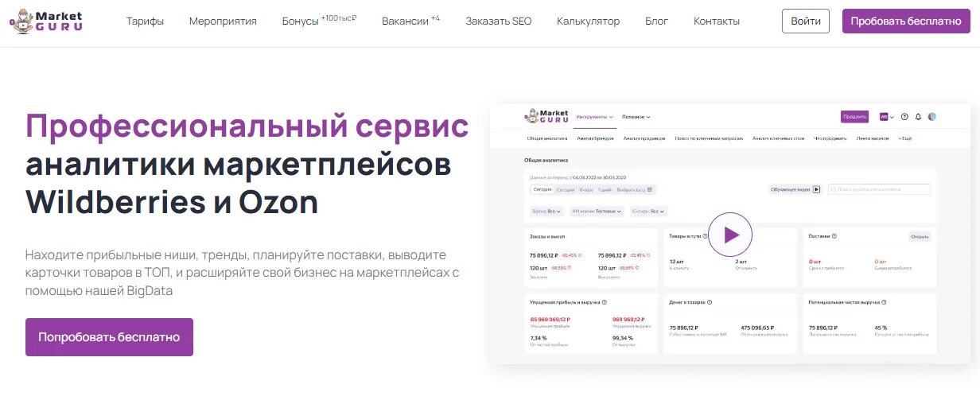Click the info icon next to Денег в товарах
Viewport: 980px width, 400px height.
[710, 302]
